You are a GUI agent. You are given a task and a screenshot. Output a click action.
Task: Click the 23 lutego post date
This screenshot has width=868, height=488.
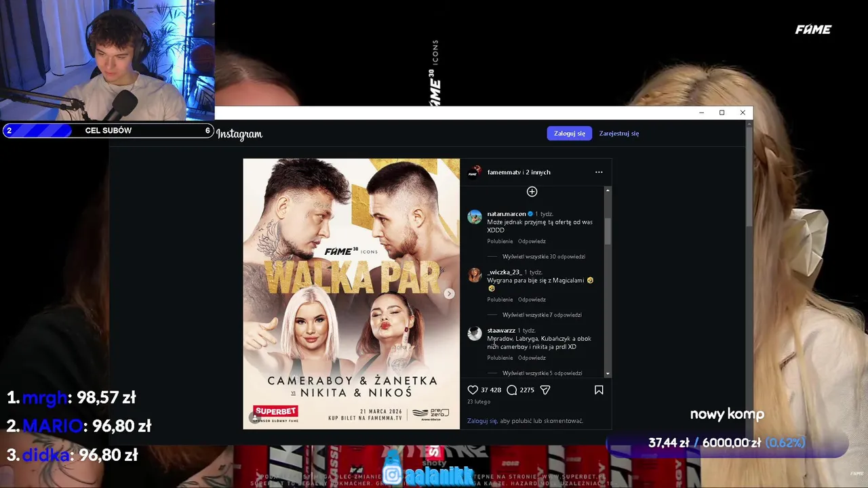pyautogui.click(x=479, y=402)
